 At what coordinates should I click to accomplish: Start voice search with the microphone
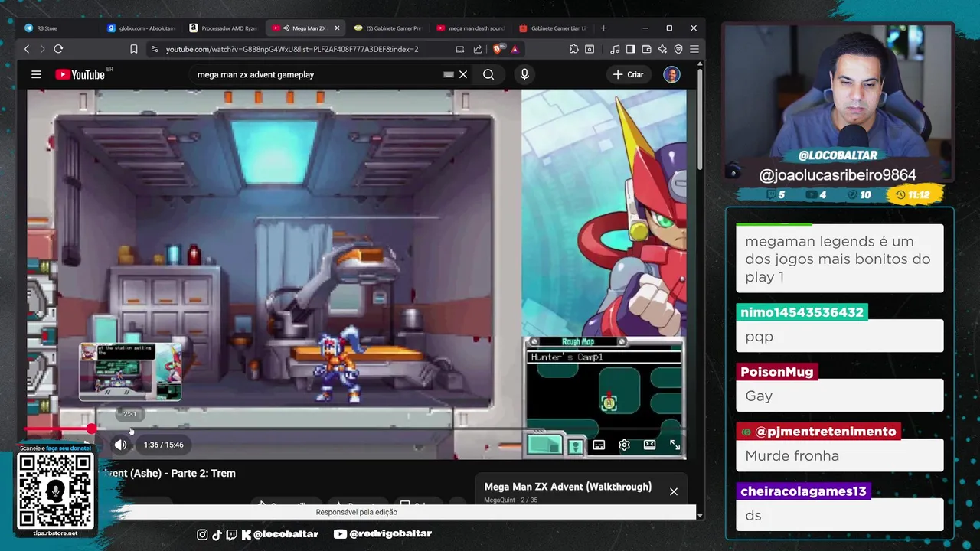(524, 74)
